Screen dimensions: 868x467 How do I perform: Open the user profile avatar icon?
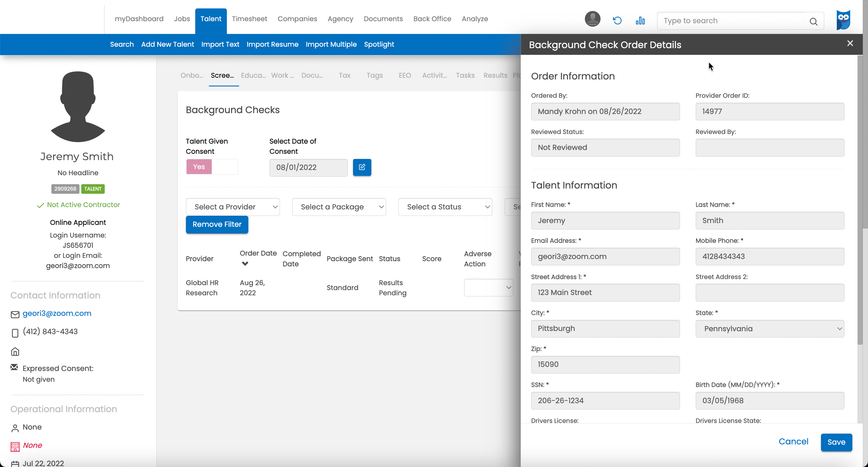point(592,19)
